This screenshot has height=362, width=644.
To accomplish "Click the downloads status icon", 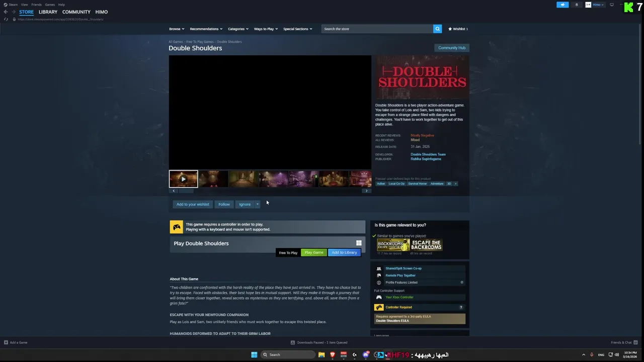I will tap(293, 342).
